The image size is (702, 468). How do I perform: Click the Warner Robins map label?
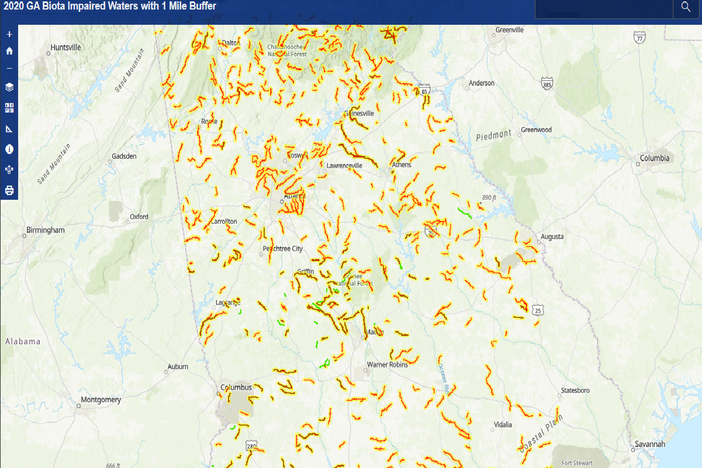coord(386,365)
